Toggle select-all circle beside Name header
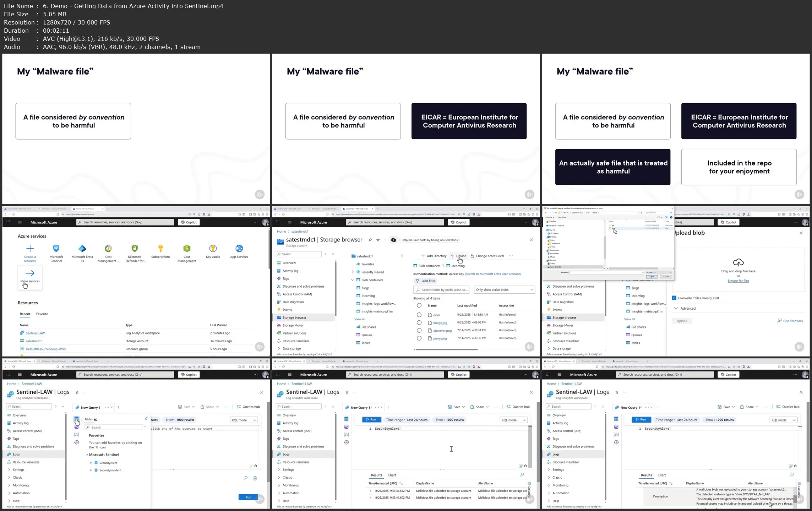 click(419, 305)
